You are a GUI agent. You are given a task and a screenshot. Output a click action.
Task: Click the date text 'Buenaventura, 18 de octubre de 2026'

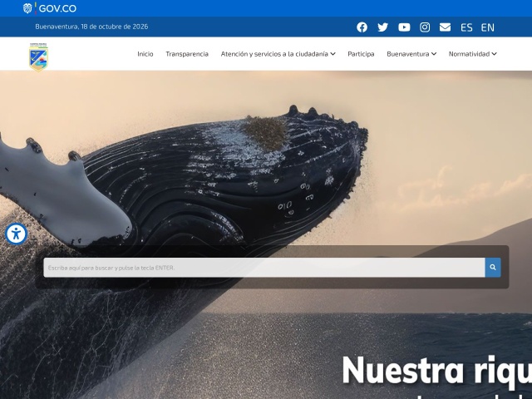[91, 27]
